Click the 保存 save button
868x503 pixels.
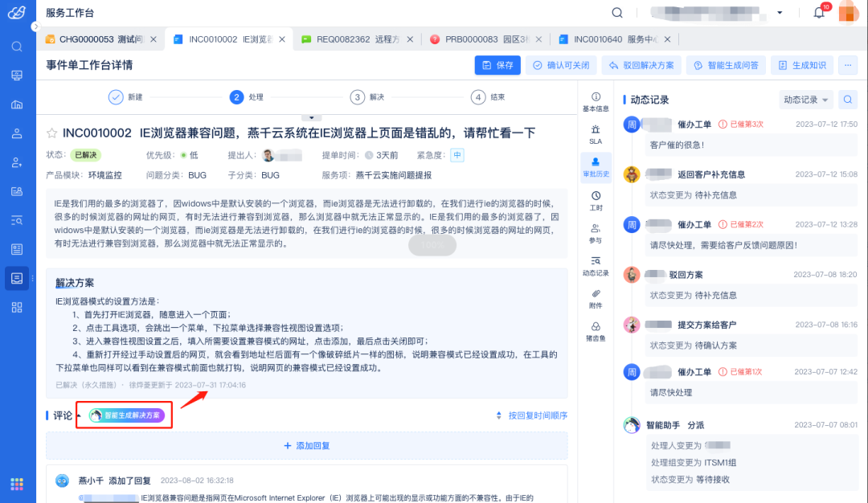coord(497,65)
